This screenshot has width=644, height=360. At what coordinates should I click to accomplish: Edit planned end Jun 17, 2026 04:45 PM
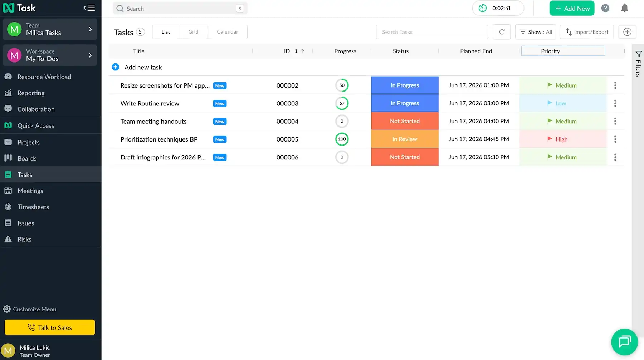(479, 139)
